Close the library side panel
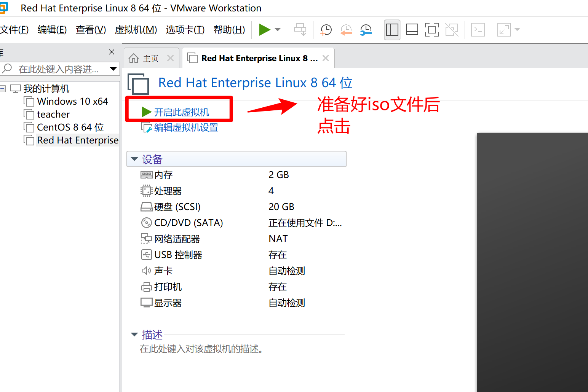588x392 pixels. [x=112, y=52]
